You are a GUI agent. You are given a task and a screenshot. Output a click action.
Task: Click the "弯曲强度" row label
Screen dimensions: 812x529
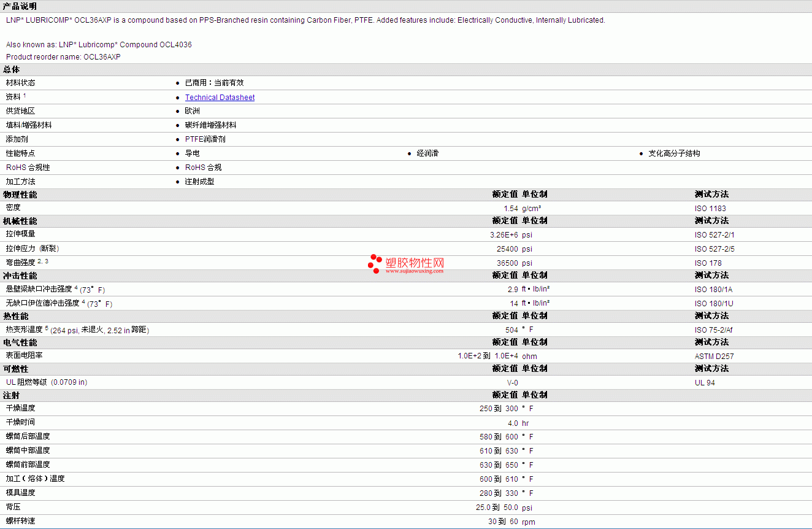[x=21, y=263]
